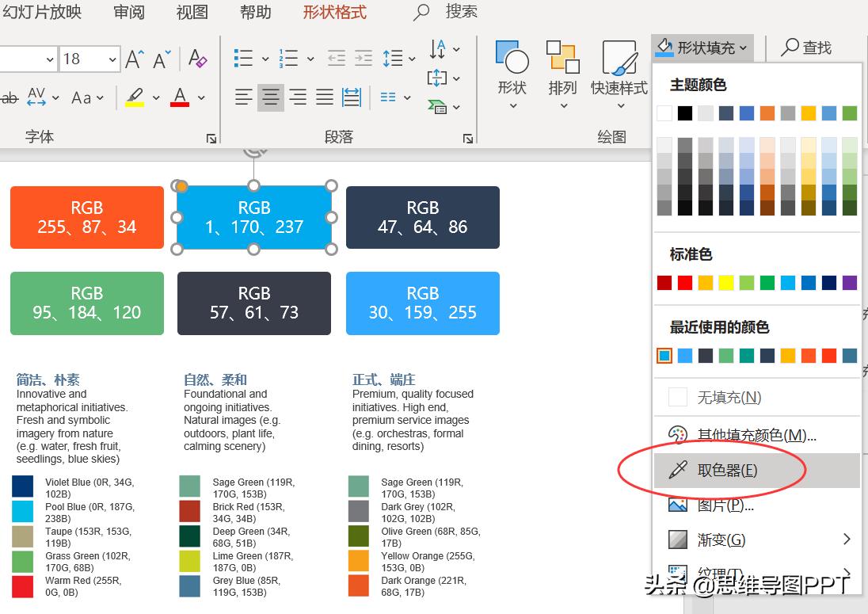The image size is (868, 614).
Task: Click the Clear All Formatting icon
Action: click(197, 59)
